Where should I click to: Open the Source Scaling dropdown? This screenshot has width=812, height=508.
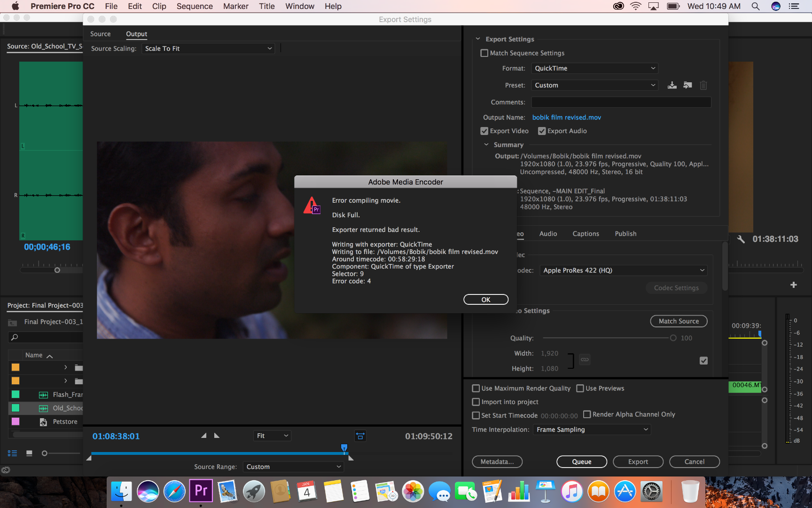[208, 48]
